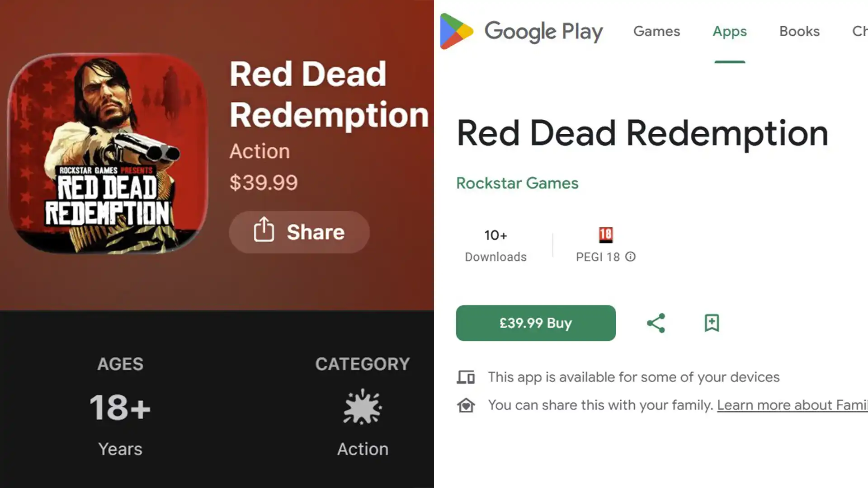Click the add-to-wishlist bookmark icon
The height and width of the screenshot is (488, 868).
pos(711,323)
